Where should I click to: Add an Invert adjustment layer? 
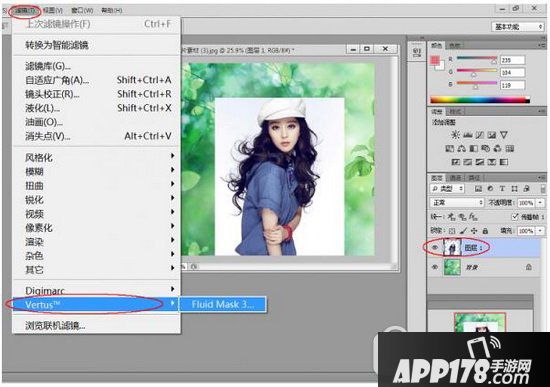tap(456, 162)
